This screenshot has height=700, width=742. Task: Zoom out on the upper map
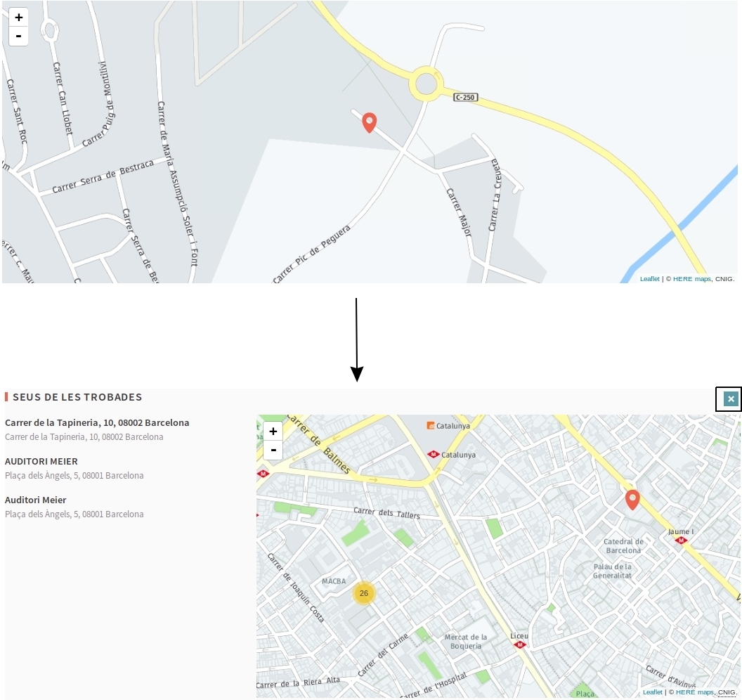(18, 36)
